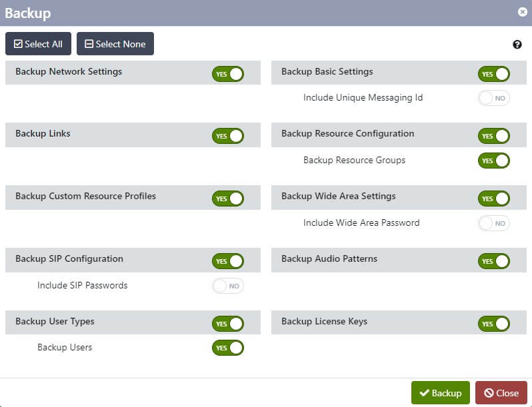Switch off Backup Resource Groups
The image size is (532, 407).
coord(494,161)
